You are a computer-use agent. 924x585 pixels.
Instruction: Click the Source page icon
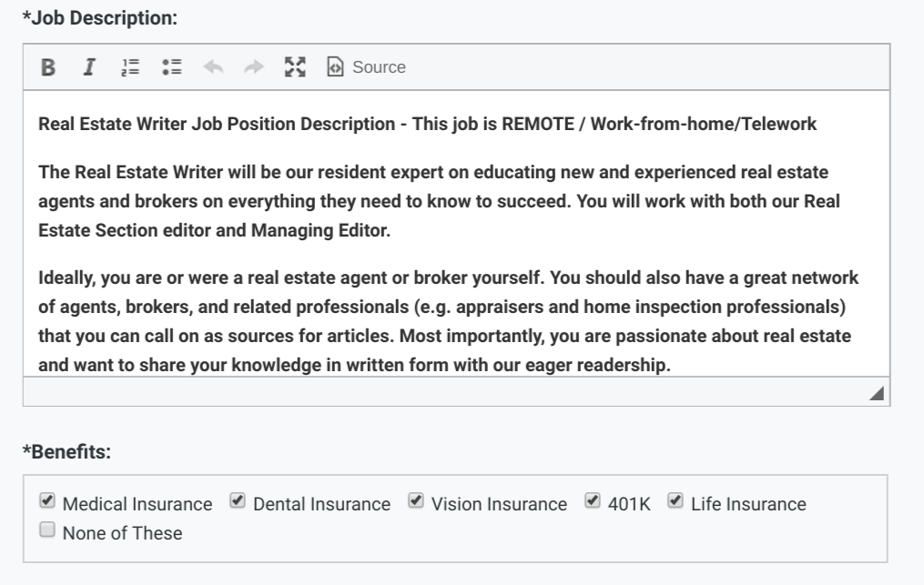pyautogui.click(x=335, y=67)
